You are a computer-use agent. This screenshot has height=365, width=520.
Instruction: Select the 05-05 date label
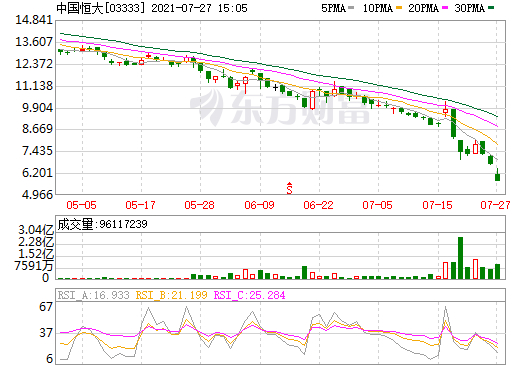[81, 205]
